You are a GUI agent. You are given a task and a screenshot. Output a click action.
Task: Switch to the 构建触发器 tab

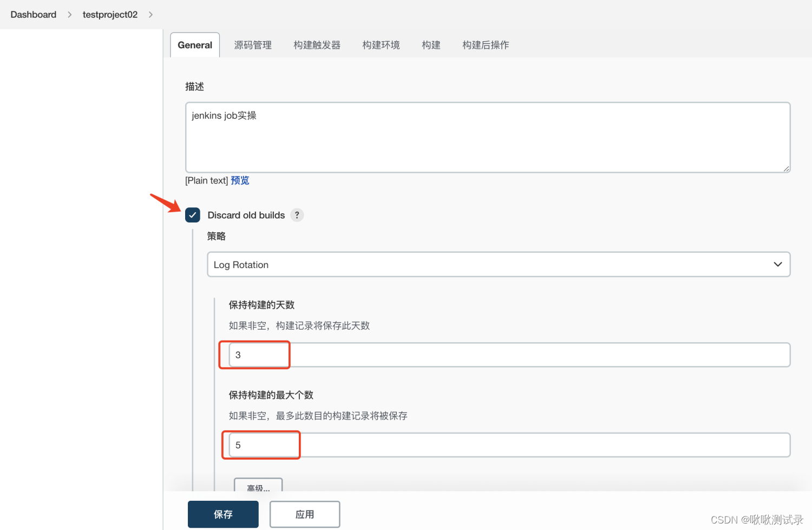pyautogui.click(x=317, y=45)
